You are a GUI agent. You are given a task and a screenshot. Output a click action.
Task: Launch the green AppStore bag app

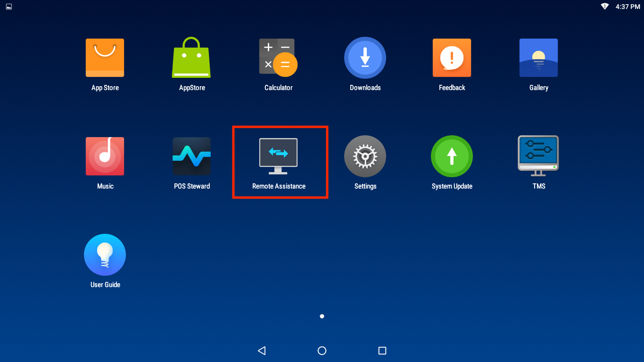(x=191, y=58)
